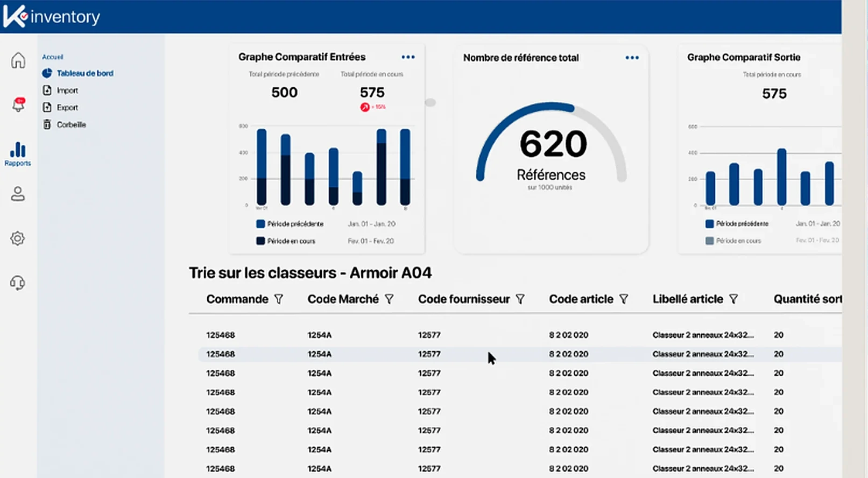Click the Trie sur les classeurs heading

310,273
